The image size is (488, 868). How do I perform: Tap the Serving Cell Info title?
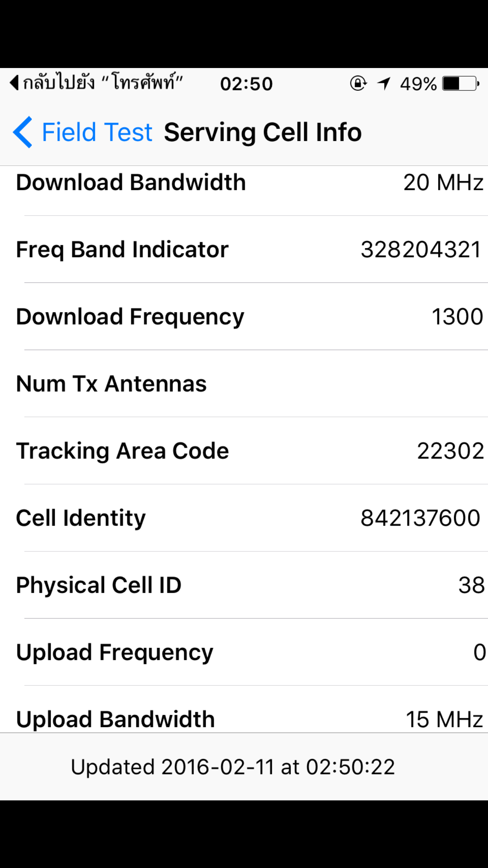(x=262, y=132)
